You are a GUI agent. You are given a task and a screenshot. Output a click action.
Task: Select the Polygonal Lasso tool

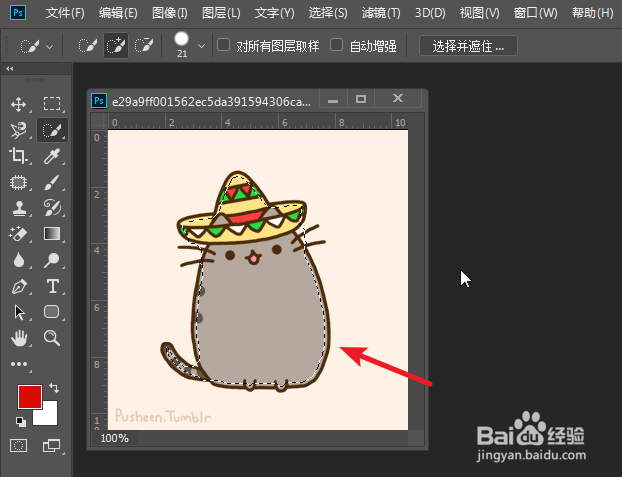(x=19, y=130)
